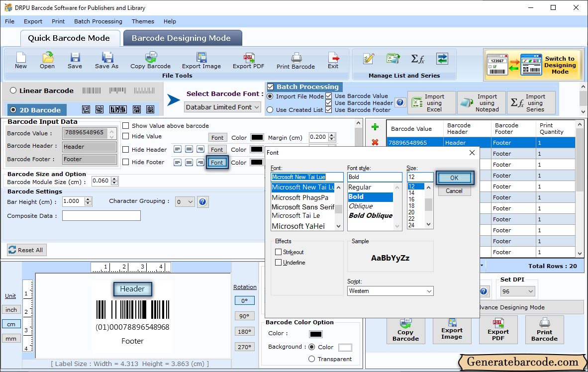Click Import using Excel
Image resolution: width=588 pixels, height=372 pixels.
[432, 103]
